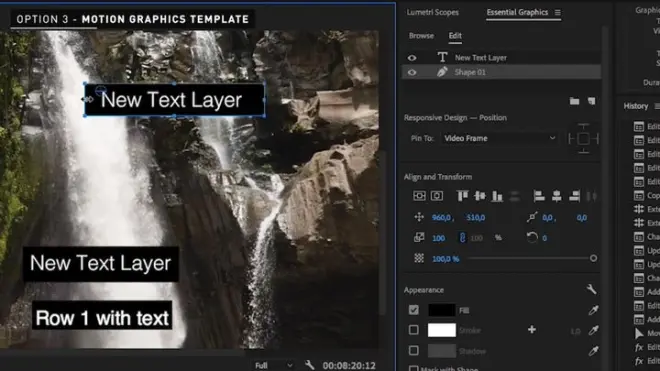Click the T icon of New Text Layer

tap(442, 57)
